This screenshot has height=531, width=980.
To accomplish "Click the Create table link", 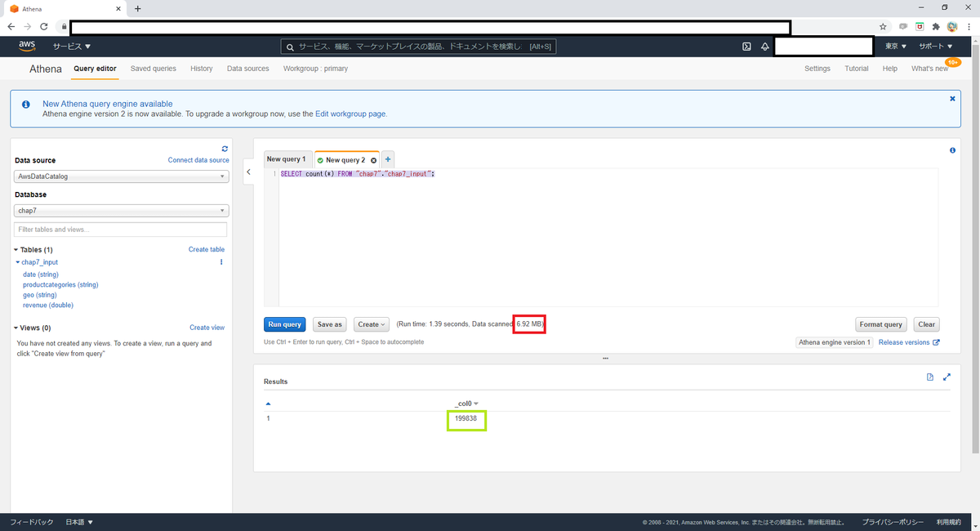I will click(207, 249).
